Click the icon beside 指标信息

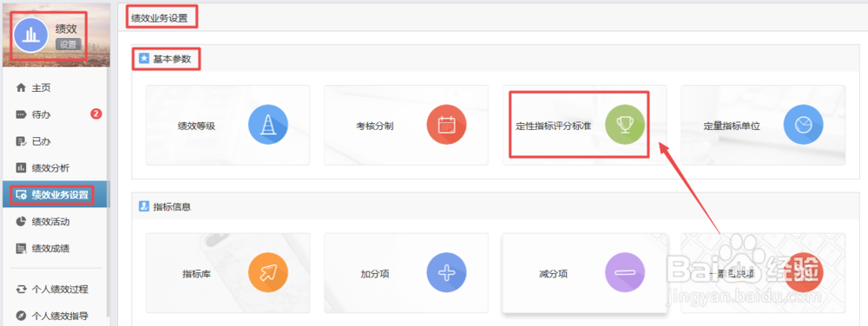point(144,206)
